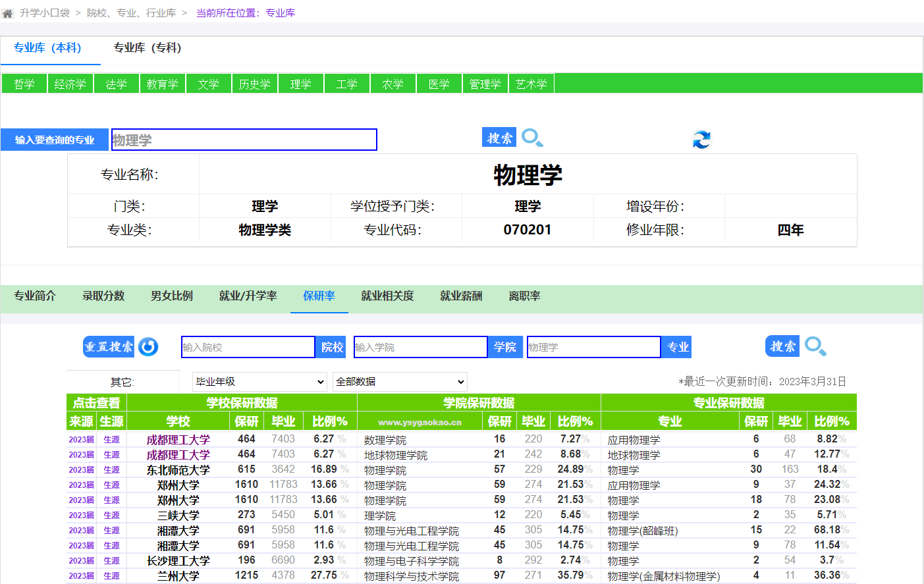Click the blue 院校 filter button

332,347
